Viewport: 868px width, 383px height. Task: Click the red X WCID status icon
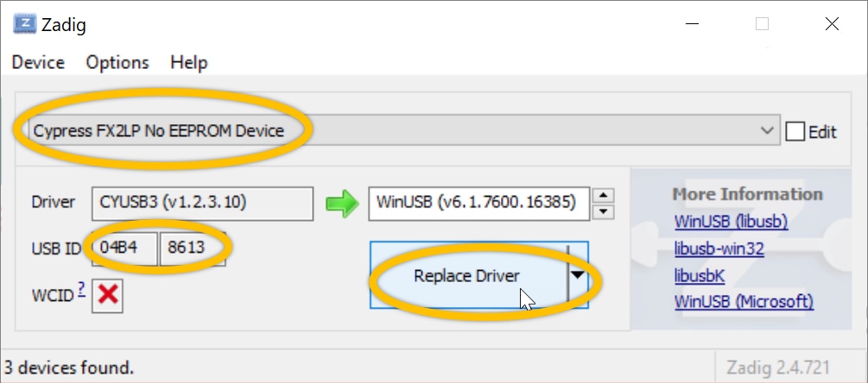tap(107, 295)
